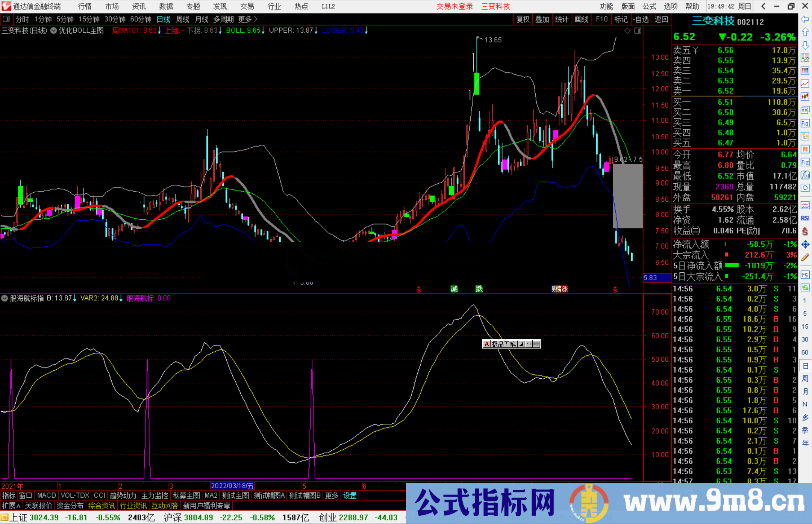812x524 pixels.
Task: Toggle 叠加 chart overlay mode
Action: [542, 19]
